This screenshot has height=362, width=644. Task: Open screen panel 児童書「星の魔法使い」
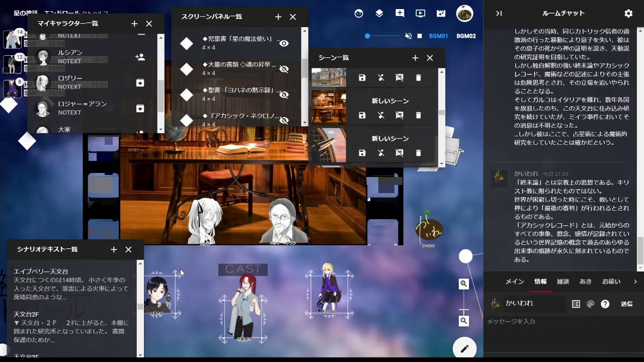tap(236, 43)
